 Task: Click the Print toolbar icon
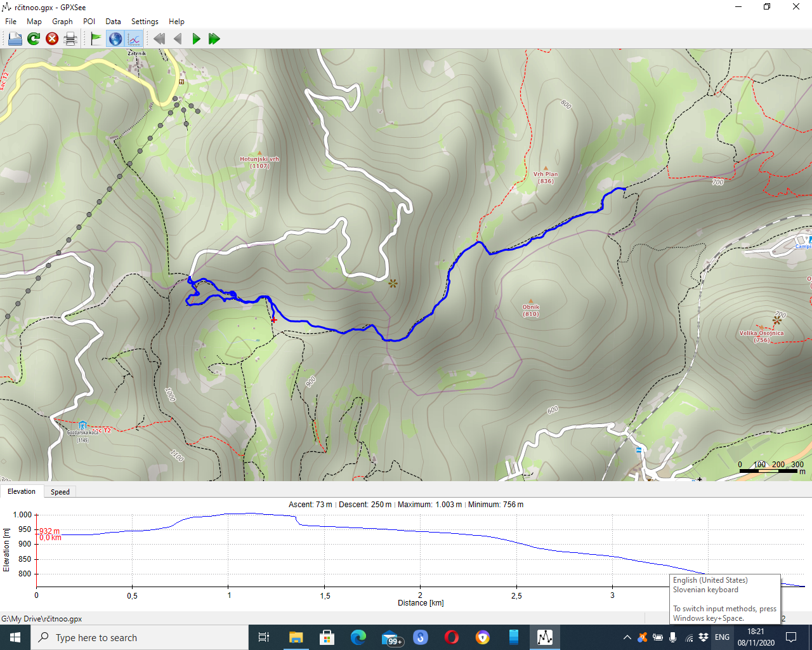tap(70, 39)
